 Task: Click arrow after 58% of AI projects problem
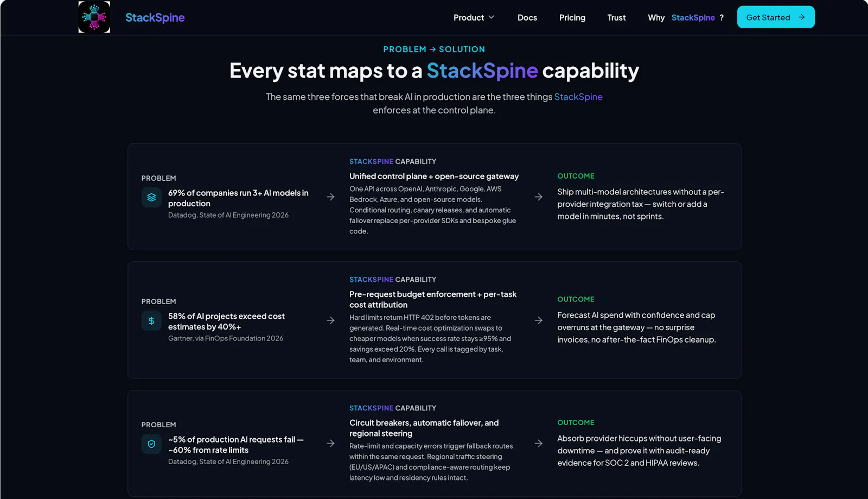(330, 320)
